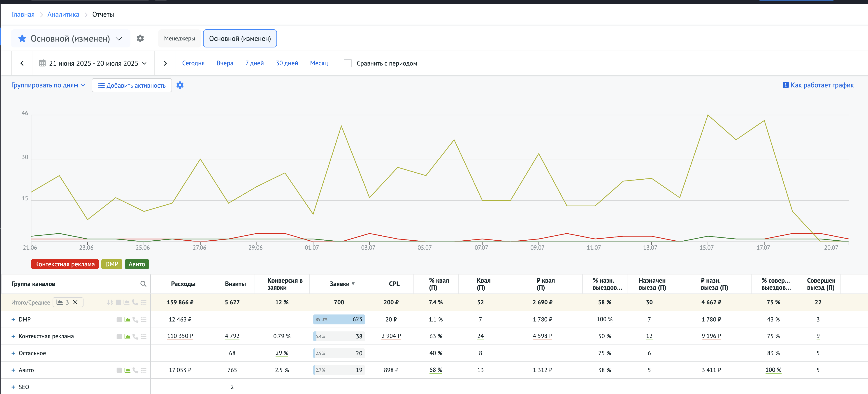Click the yellow DMP legend swatch
Viewport: 868px width, 394px height.
pos(111,264)
